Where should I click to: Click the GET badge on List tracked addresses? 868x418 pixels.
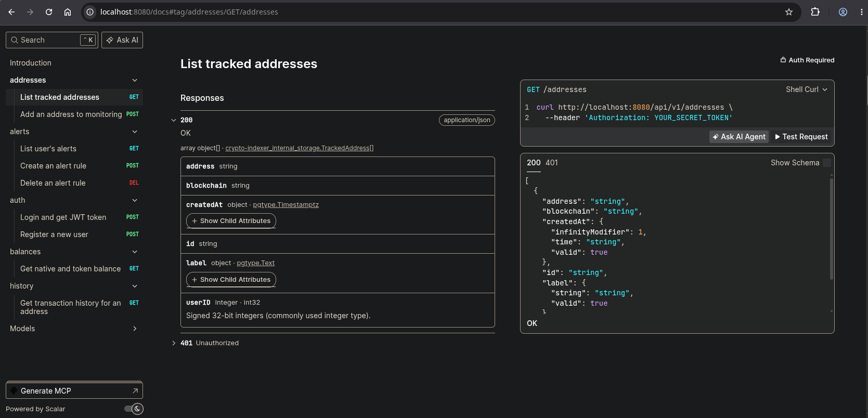click(134, 97)
